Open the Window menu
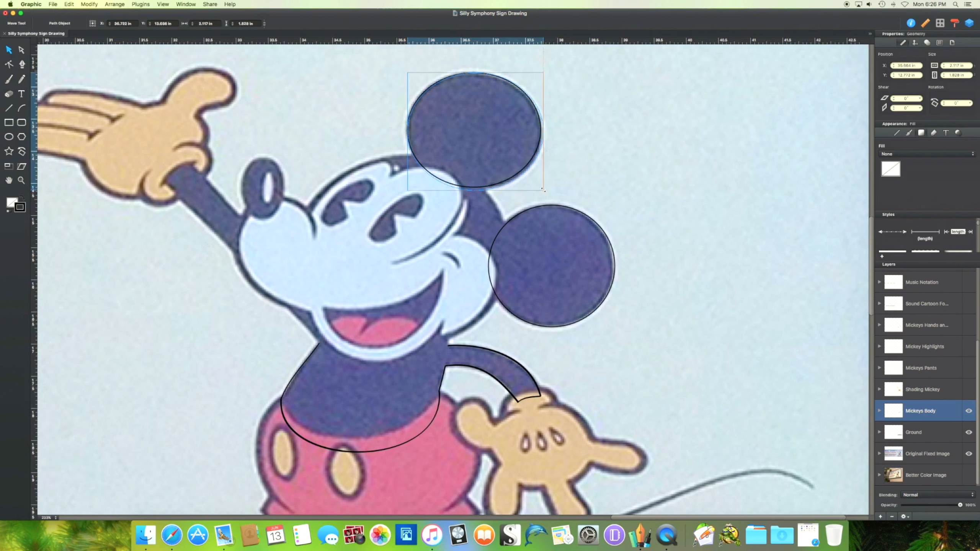The image size is (980, 551). [x=186, y=4]
